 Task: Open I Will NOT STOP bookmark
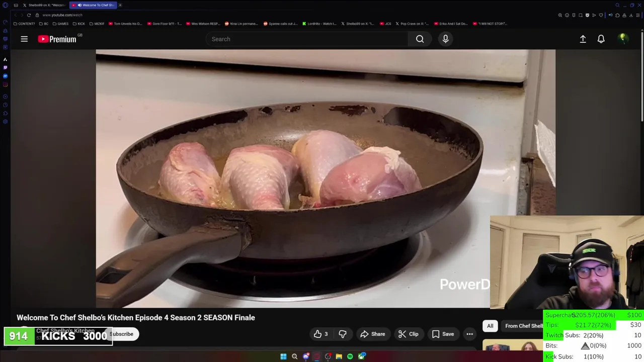click(490, 24)
